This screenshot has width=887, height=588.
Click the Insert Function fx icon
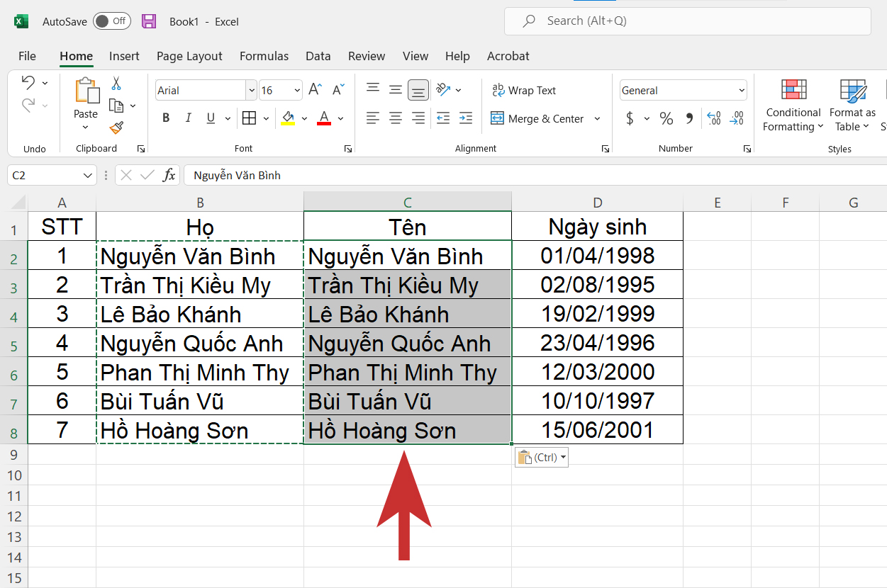(169, 175)
